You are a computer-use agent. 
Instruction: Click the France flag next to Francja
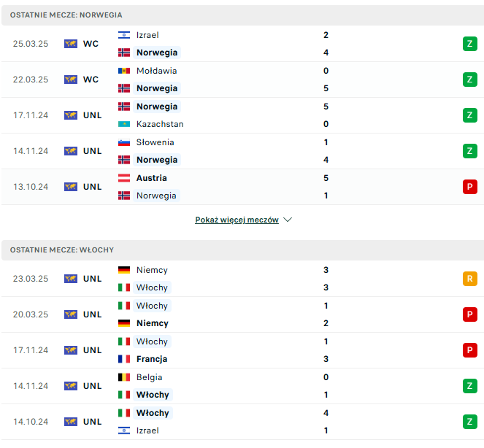click(x=124, y=359)
